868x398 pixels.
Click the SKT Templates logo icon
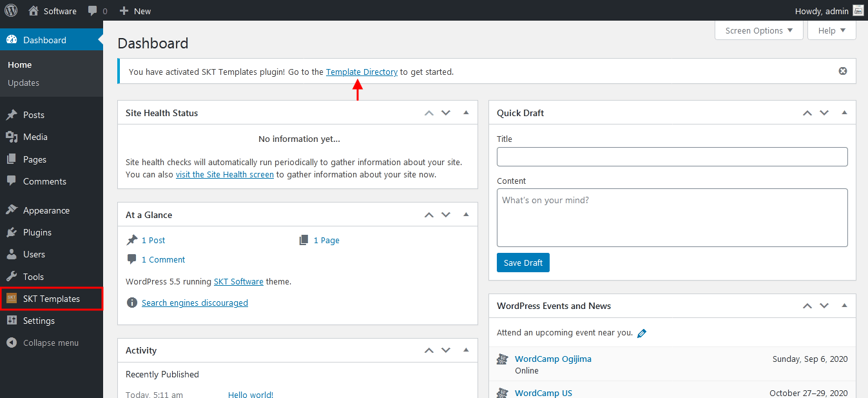[x=12, y=299]
